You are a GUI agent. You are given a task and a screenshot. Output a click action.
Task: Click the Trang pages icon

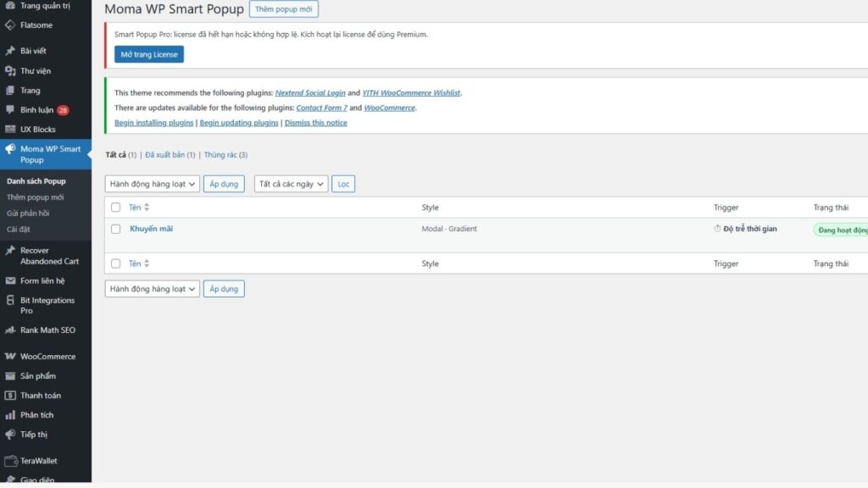click(x=10, y=90)
